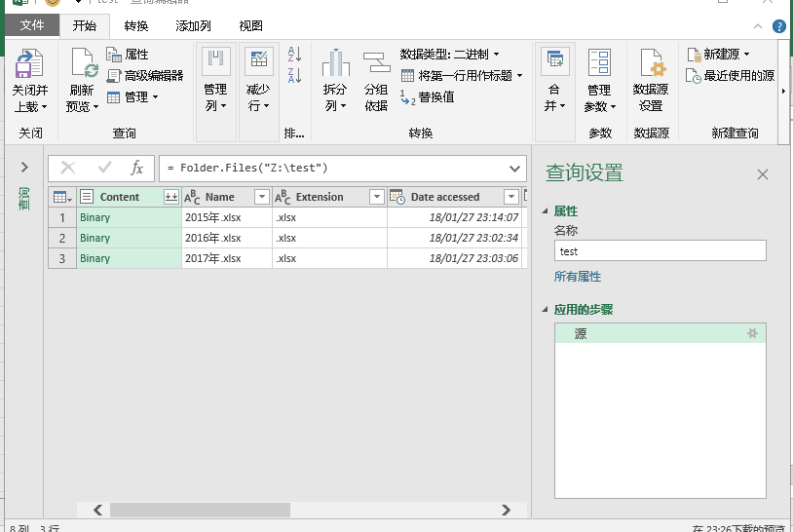793x532 pixels.
Task: Click Use First Row as Headers (将第一行用作标题)
Action: (462, 76)
